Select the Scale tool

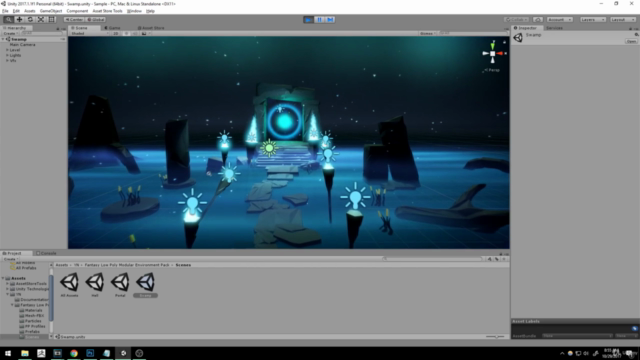pos(41,19)
